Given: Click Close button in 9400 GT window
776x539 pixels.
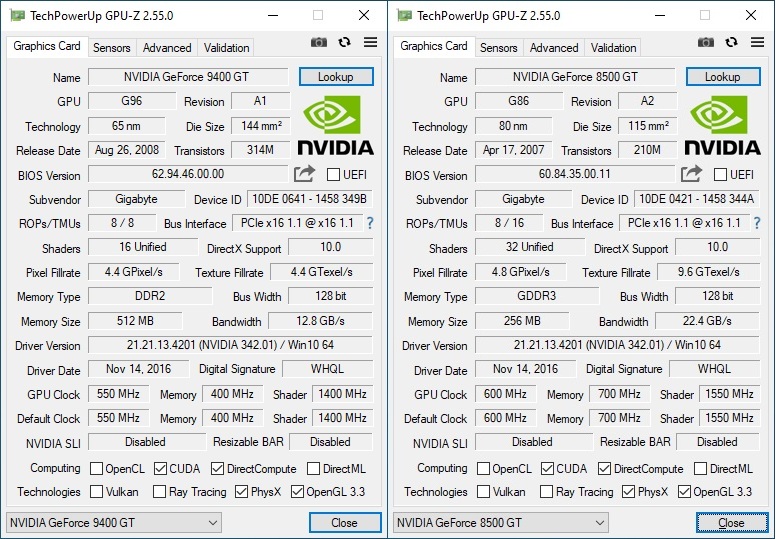Looking at the screenshot, I should click(x=345, y=523).
